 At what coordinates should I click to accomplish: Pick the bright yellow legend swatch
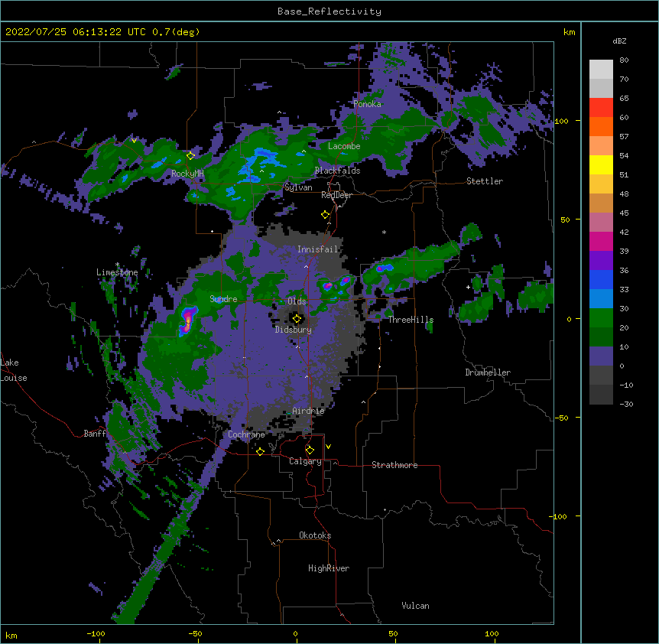[x=601, y=164]
